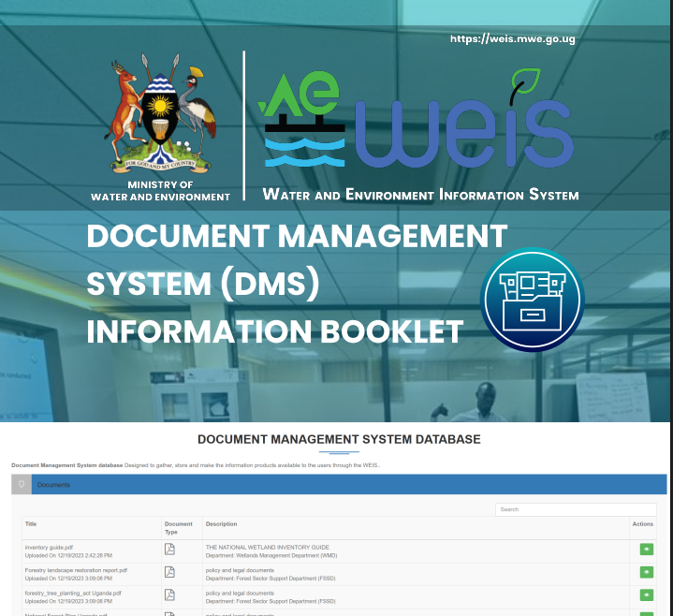Click the DOCUMENT MANAGEMENT SYSTEM DATABASE heading
This screenshot has height=616, width=673.
(339, 439)
